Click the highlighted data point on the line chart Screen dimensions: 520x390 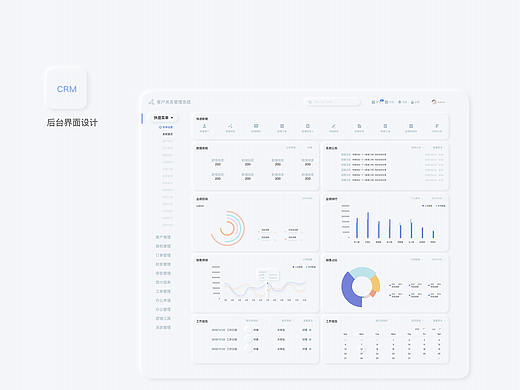point(267,283)
